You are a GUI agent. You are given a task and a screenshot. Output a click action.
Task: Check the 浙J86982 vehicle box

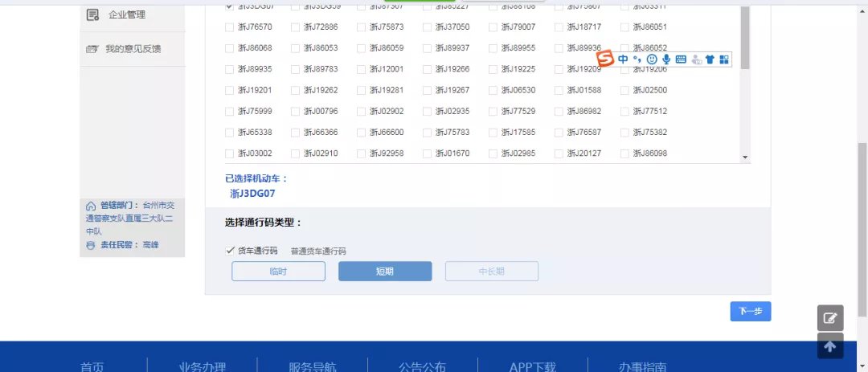559,111
